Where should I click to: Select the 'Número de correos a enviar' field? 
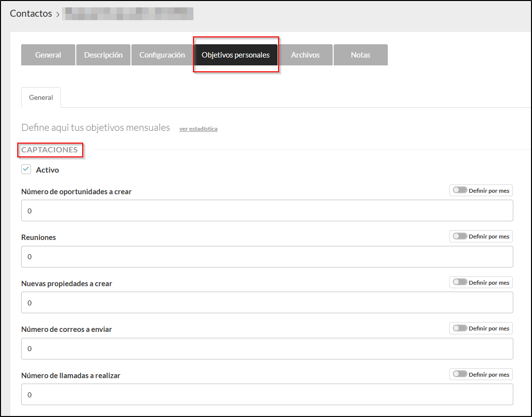coord(267,349)
